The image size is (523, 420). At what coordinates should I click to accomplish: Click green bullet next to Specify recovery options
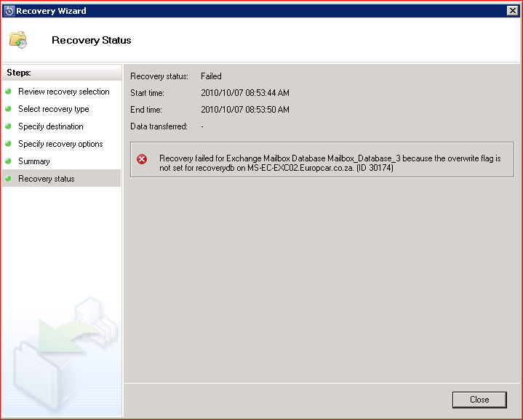click(x=8, y=144)
